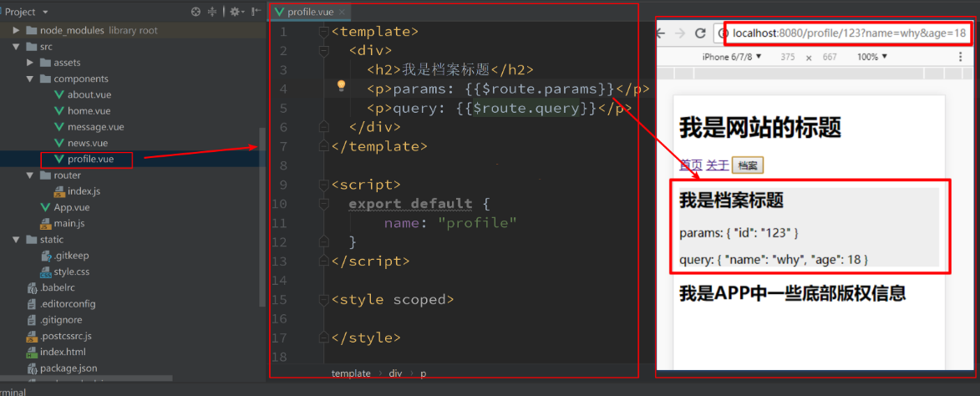Click the 'p' breadcrumb in editor footer
The width and height of the screenshot is (980, 396).
tap(423, 373)
